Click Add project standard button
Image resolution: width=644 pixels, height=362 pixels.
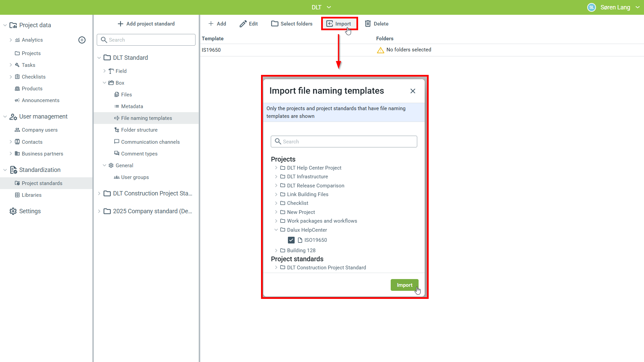tap(146, 24)
